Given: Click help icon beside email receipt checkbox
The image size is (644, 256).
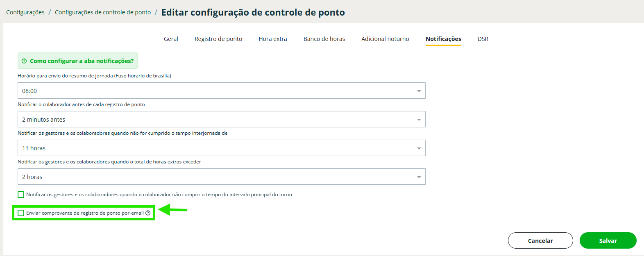Looking at the screenshot, I should pos(148,213).
